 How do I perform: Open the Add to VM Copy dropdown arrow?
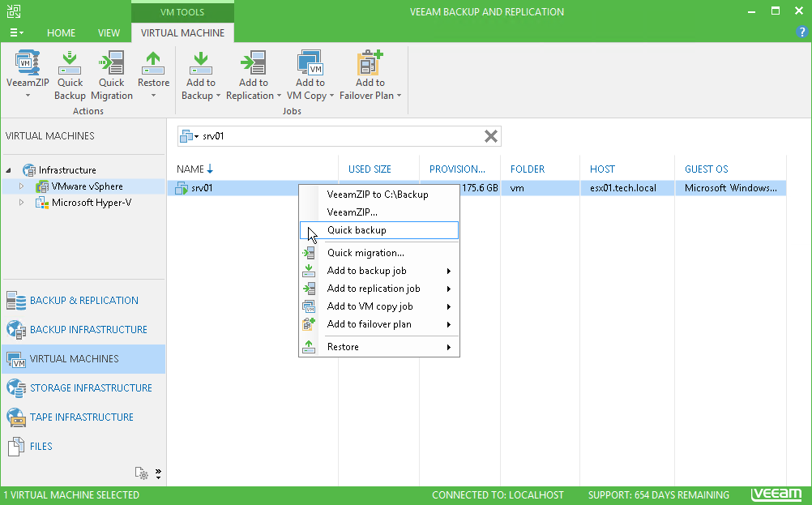(x=332, y=96)
